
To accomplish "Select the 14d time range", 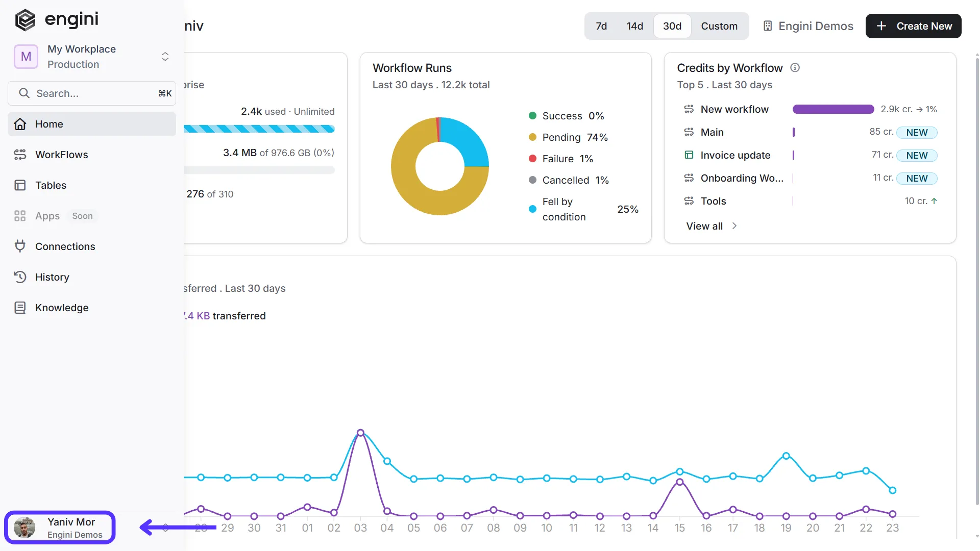I will 635,26.
